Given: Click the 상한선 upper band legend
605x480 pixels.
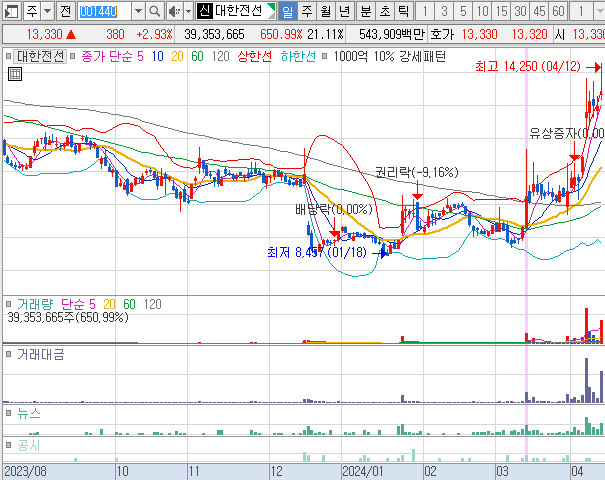Looking at the screenshot, I should [x=254, y=56].
